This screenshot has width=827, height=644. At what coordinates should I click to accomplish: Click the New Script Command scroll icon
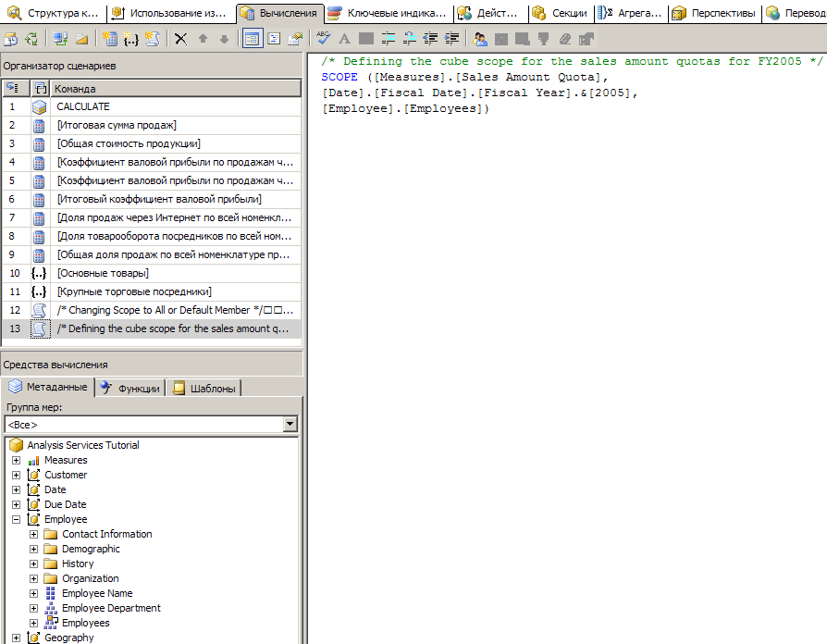(x=153, y=39)
